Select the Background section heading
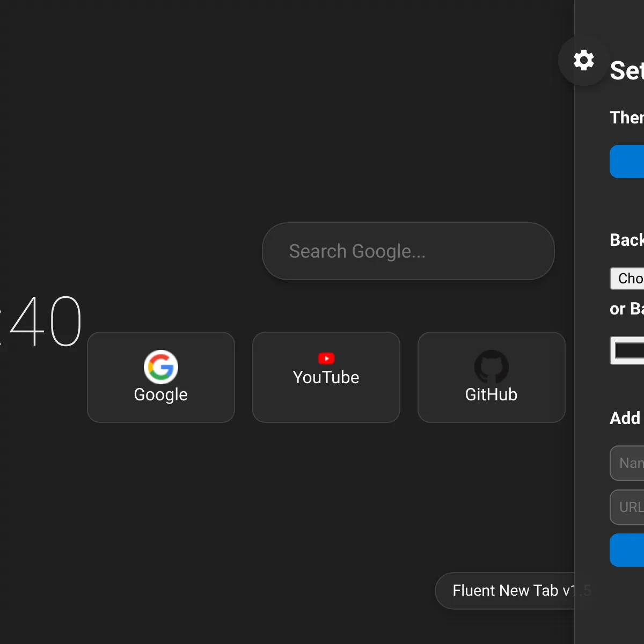644x644 pixels. [628, 240]
